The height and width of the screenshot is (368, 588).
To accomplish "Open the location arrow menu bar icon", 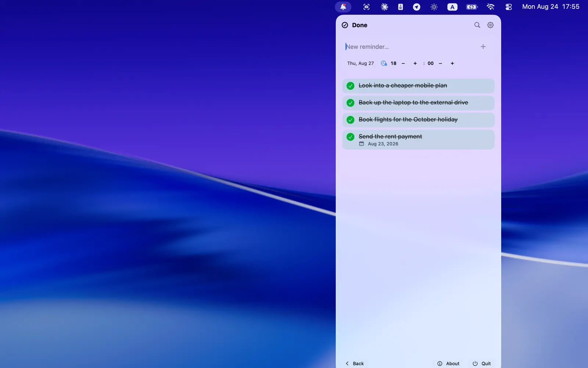I will coord(416,7).
